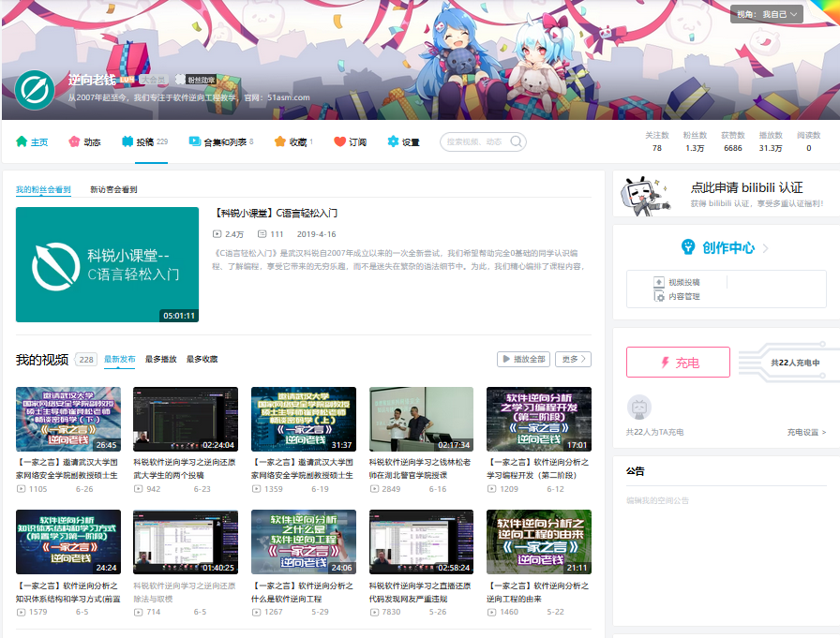Select the 最多收藏 sort tab
Image resolution: width=840 pixels, height=638 pixels.
click(202, 359)
